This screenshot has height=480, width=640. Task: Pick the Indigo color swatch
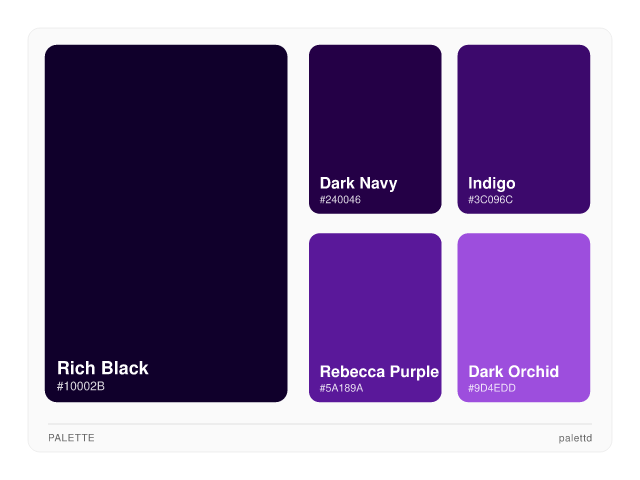click(x=523, y=110)
